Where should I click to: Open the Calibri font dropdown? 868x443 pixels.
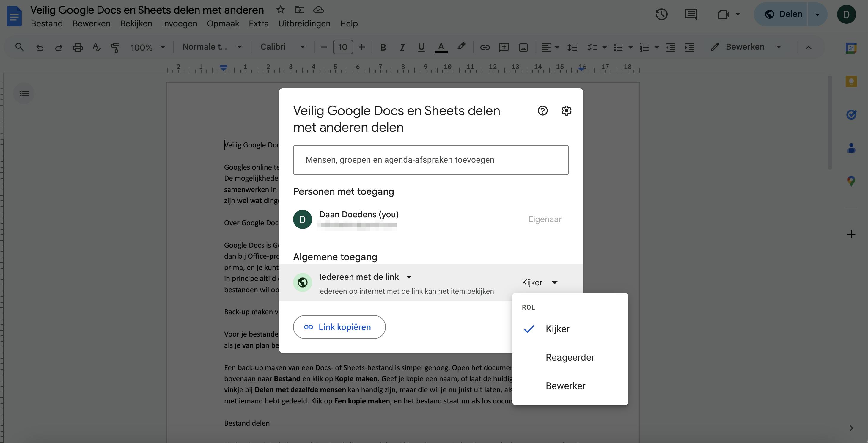pos(282,47)
